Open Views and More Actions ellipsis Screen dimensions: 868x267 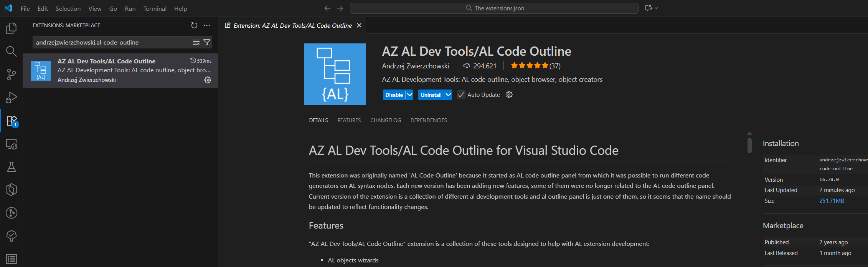pyautogui.click(x=207, y=25)
